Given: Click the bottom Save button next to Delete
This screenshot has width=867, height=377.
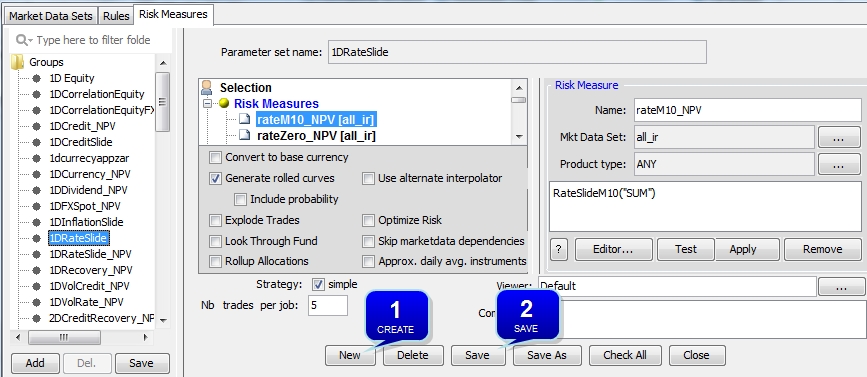Looking at the screenshot, I should tap(477, 355).
